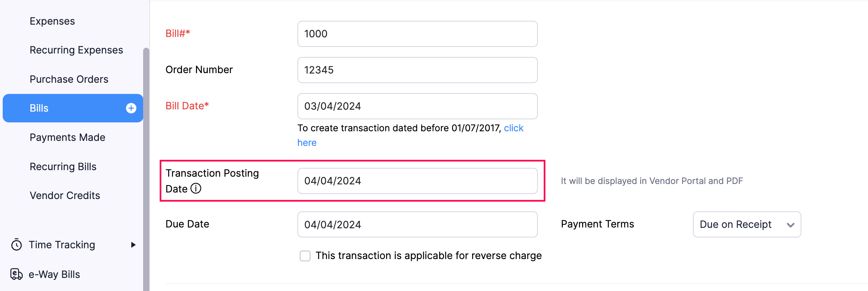This screenshot has width=868, height=291.
Task: Open Recurring Bills
Action: pyautogui.click(x=63, y=166)
